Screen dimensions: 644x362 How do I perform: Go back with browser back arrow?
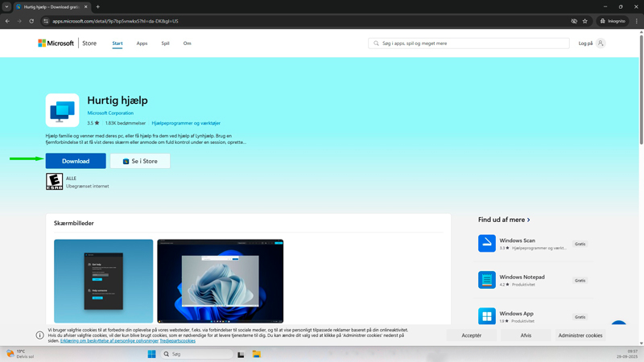tap(7, 21)
